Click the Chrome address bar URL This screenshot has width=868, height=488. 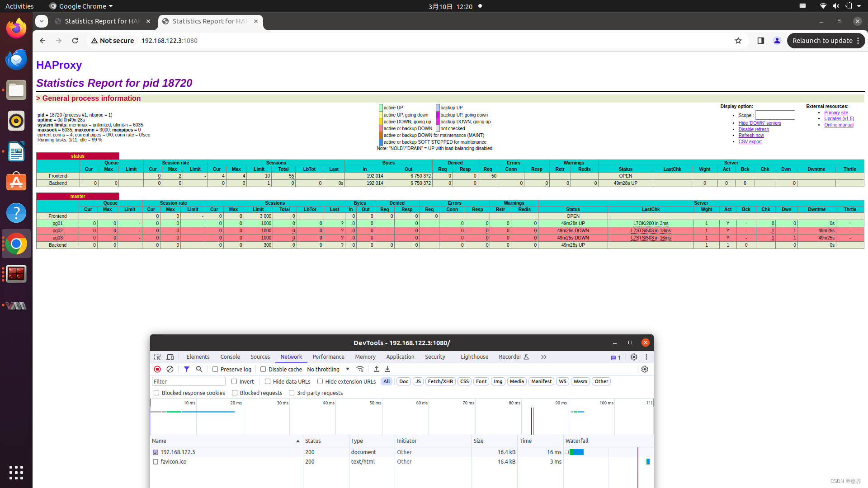point(170,41)
